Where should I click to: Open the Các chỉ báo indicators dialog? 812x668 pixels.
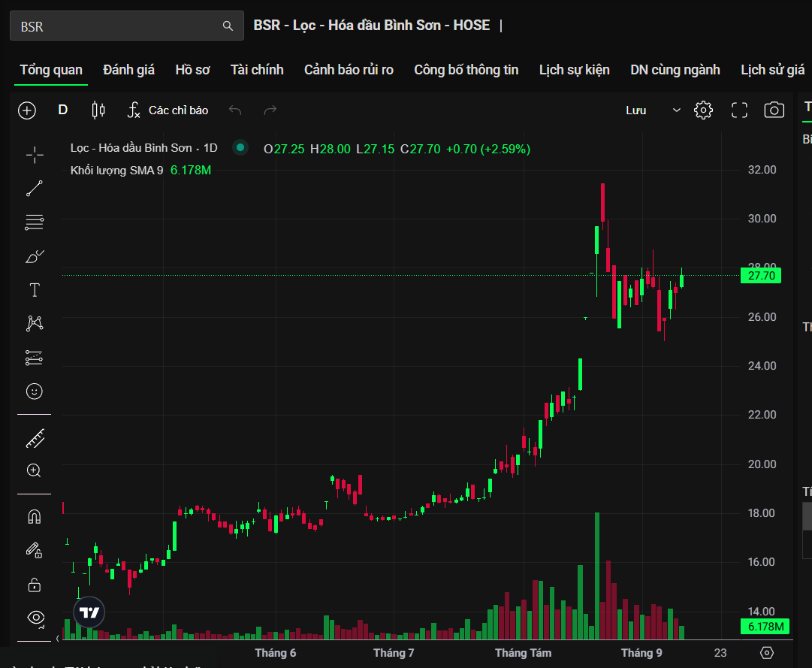(168, 110)
